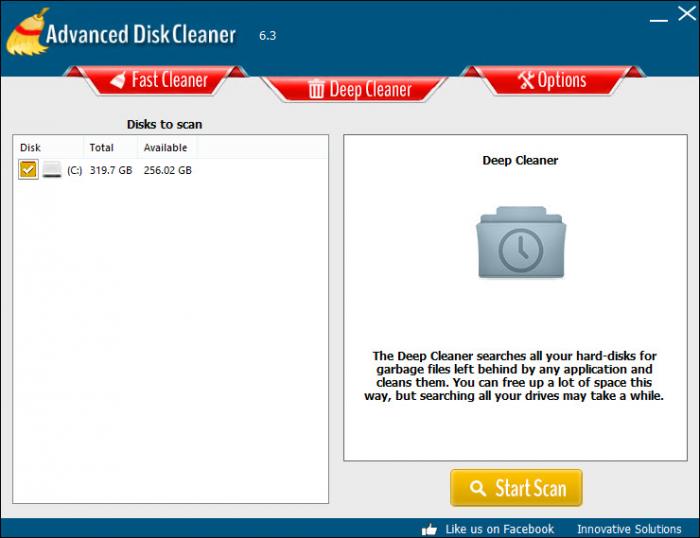Click the C: hard drive icon
The image size is (700, 538).
point(52,170)
